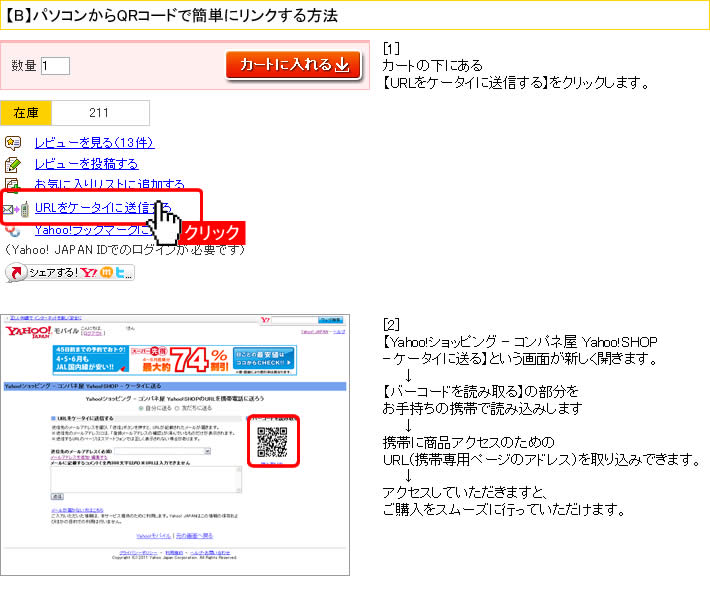Share via the blue Twitter icon
This screenshot has width=710, height=606.
(120, 272)
